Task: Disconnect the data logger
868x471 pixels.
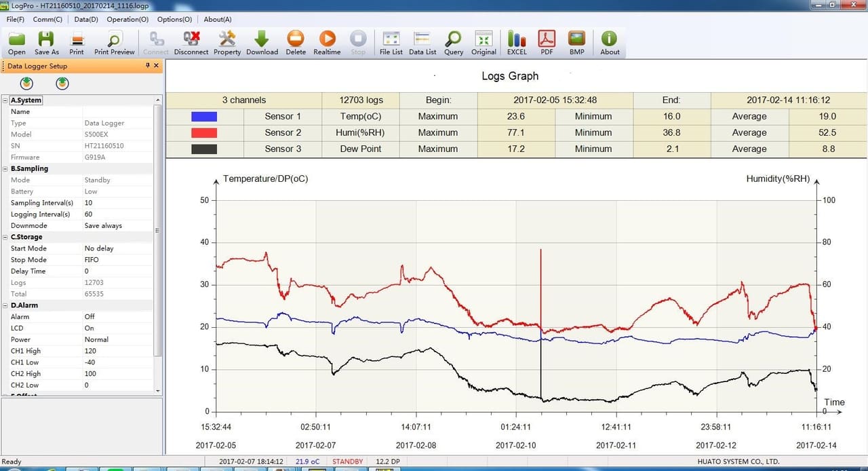Action: 191,43
